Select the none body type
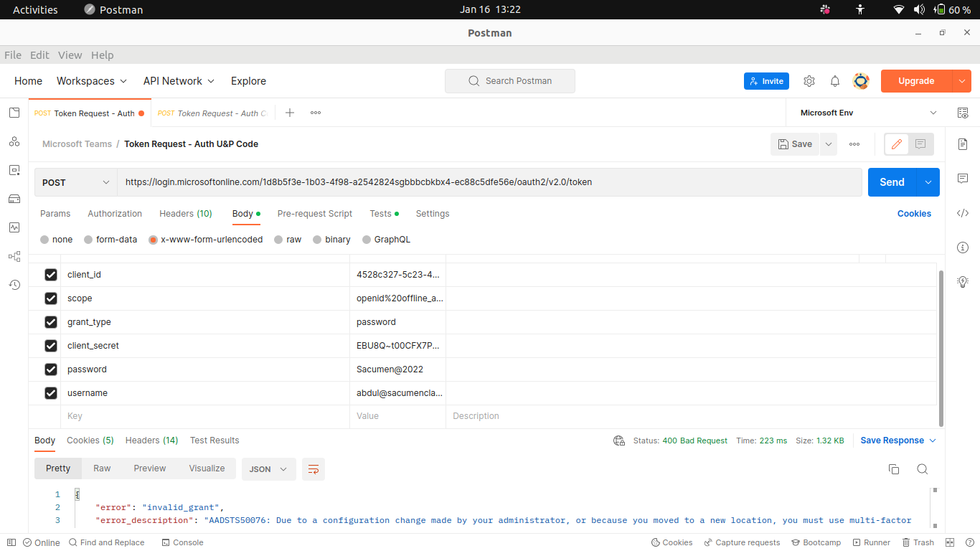The height and width of the screenshot is (551, 980). (45, 240)
